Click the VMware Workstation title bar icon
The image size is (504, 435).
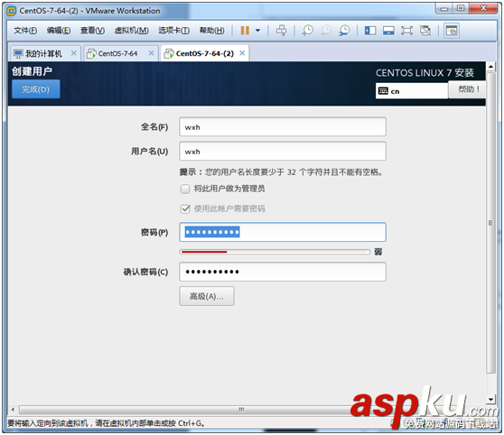pyautogui.click(x=12, y=11)
